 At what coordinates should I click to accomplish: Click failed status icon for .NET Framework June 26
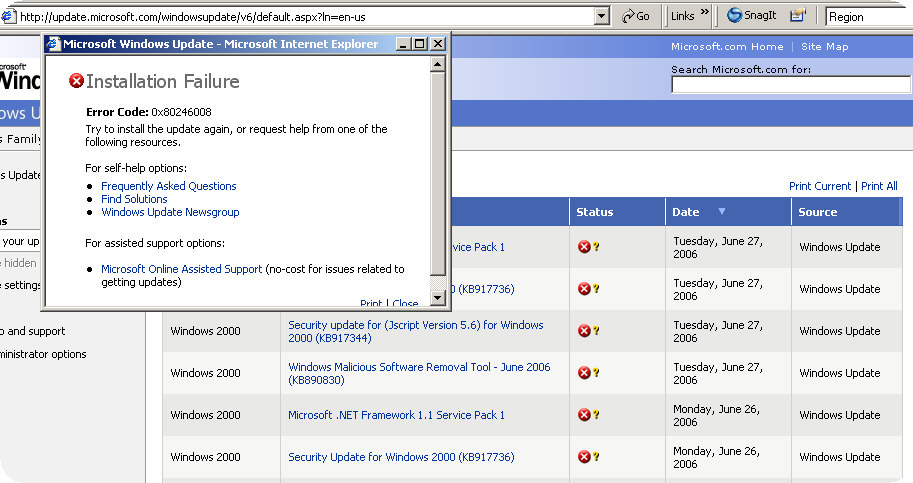tap(584, 414)
